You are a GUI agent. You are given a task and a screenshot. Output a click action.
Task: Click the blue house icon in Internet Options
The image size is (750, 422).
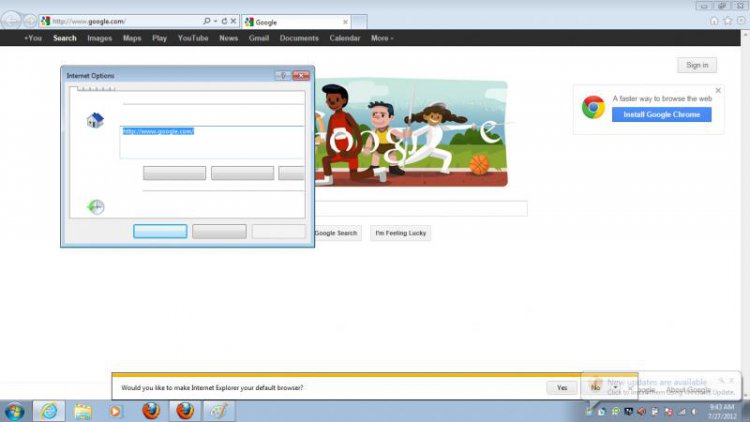[95, 120]
